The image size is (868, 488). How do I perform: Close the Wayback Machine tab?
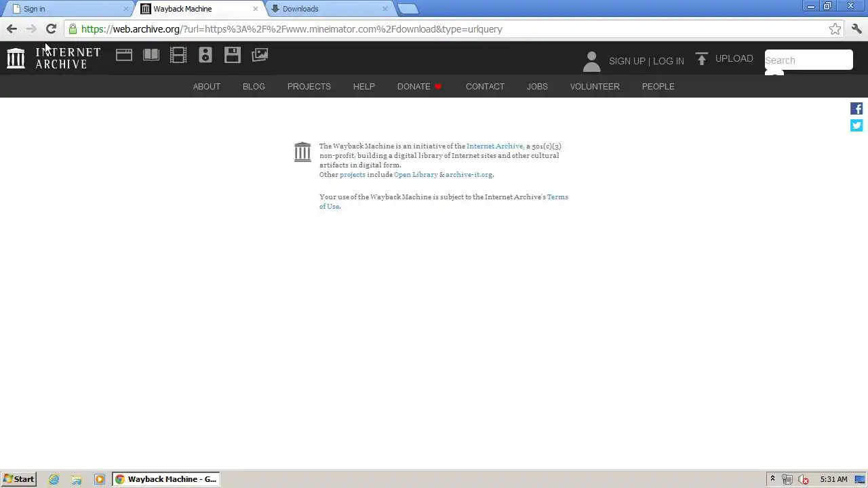click(x=255, y=9)
